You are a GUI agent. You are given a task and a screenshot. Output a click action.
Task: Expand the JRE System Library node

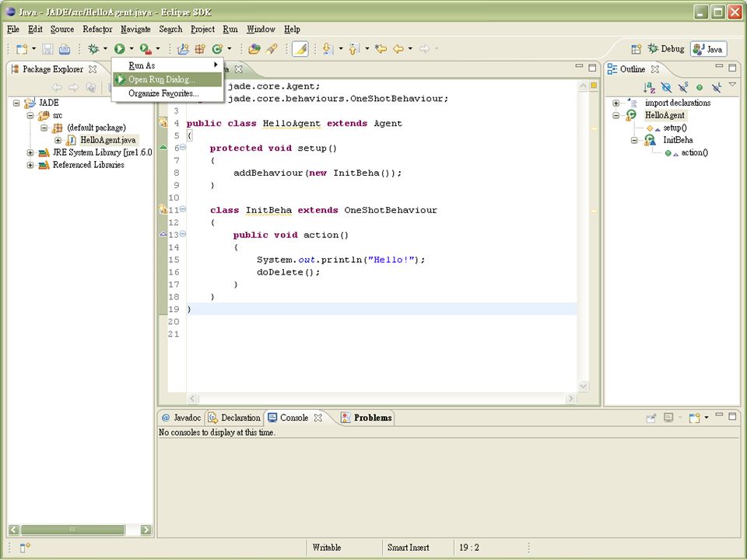click(x=30, y=153)
